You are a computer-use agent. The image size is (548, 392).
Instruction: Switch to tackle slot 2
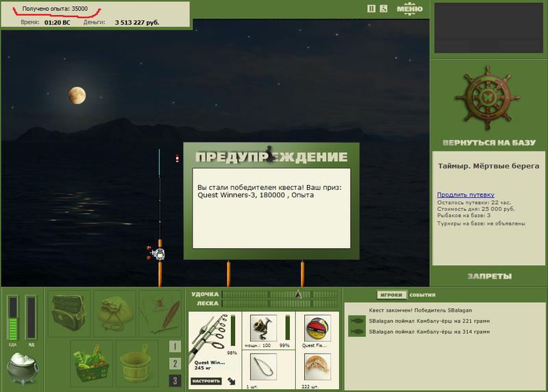click(x=175, y=363)
